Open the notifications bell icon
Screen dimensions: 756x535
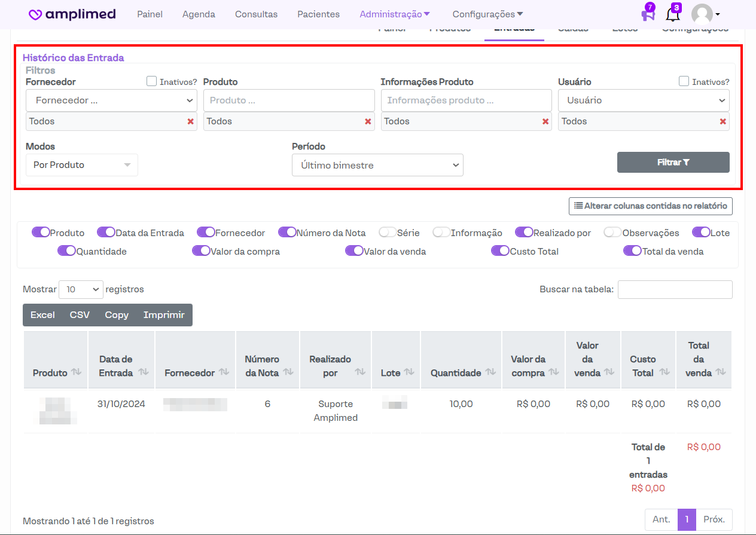pyautogui.click(x=672, y=14)
